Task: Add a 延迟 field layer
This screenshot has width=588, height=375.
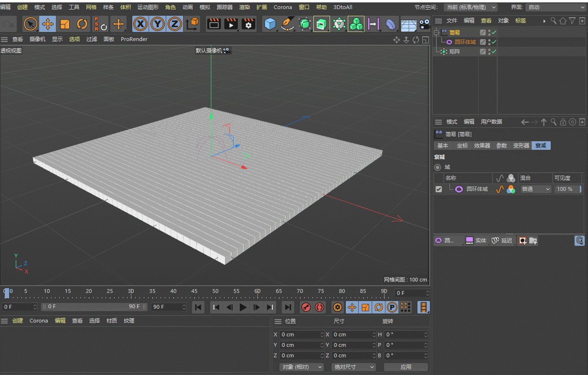Action: [x=502, y=240]
